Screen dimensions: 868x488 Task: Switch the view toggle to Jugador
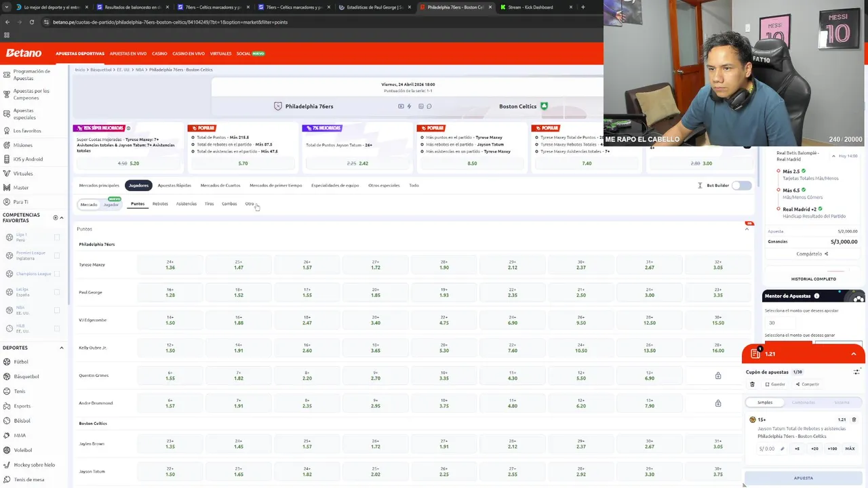[111, 205]
